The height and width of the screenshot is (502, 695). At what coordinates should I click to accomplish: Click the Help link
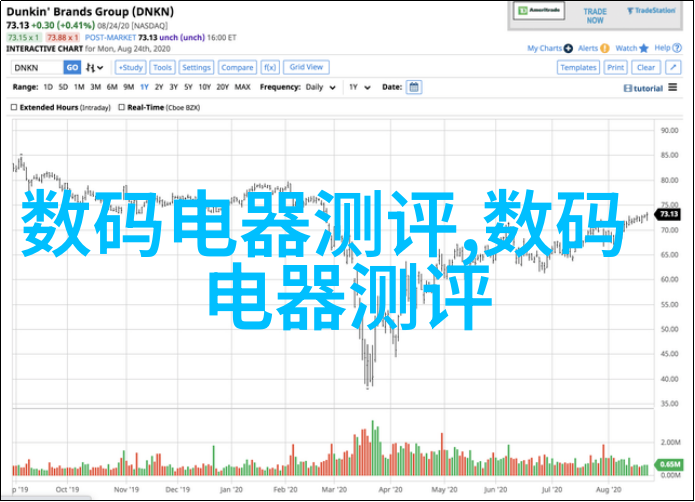(x=662, y=48)
